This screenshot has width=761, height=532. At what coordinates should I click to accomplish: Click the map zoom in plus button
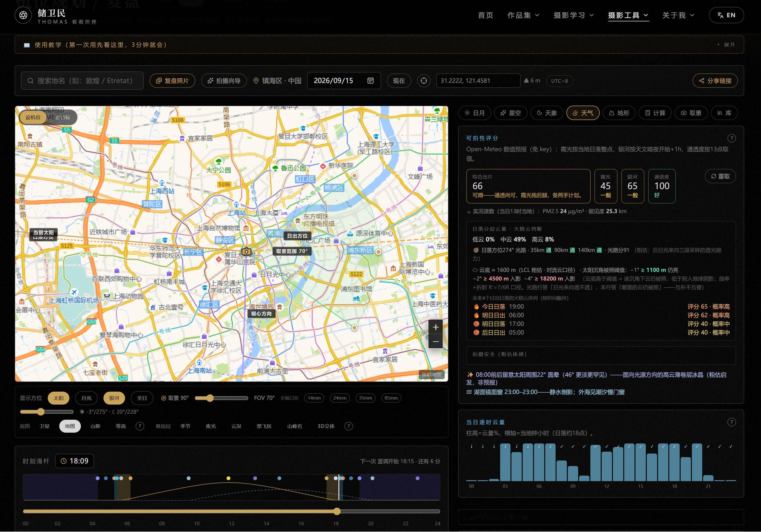point(436,327)
